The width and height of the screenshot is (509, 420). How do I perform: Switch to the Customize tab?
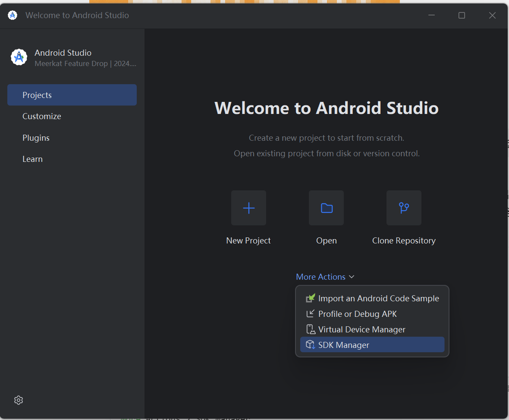(72, 116)
